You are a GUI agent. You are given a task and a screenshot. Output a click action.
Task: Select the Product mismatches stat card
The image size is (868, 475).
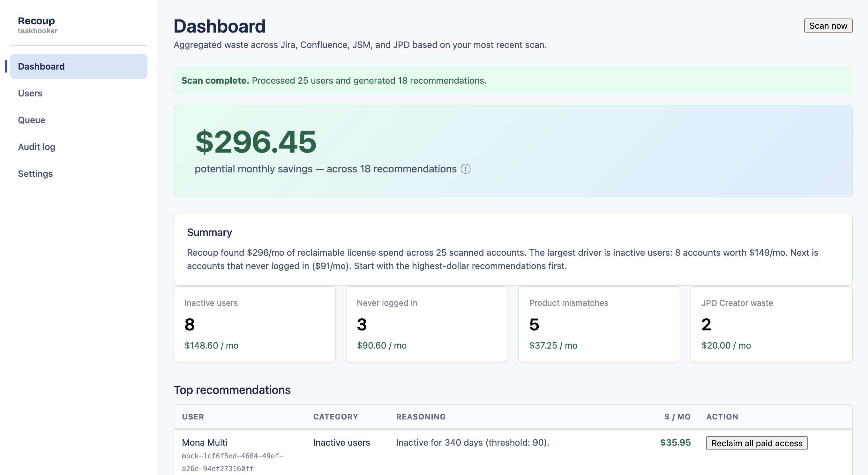599,324
